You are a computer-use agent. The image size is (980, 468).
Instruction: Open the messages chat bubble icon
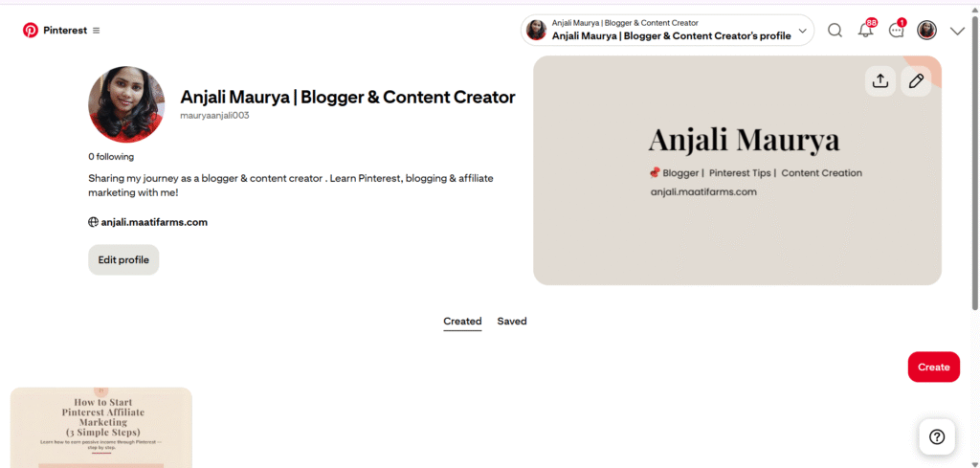[896, 30]
